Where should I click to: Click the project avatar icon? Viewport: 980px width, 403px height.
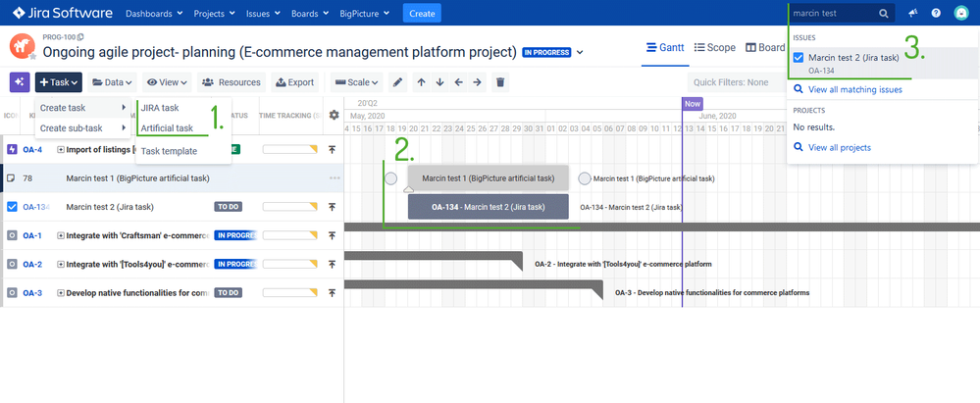coord(22,46)
